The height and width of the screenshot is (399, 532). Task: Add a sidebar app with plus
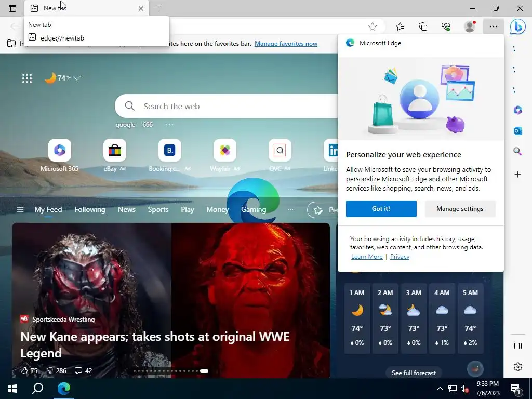(x=518, y=175)
